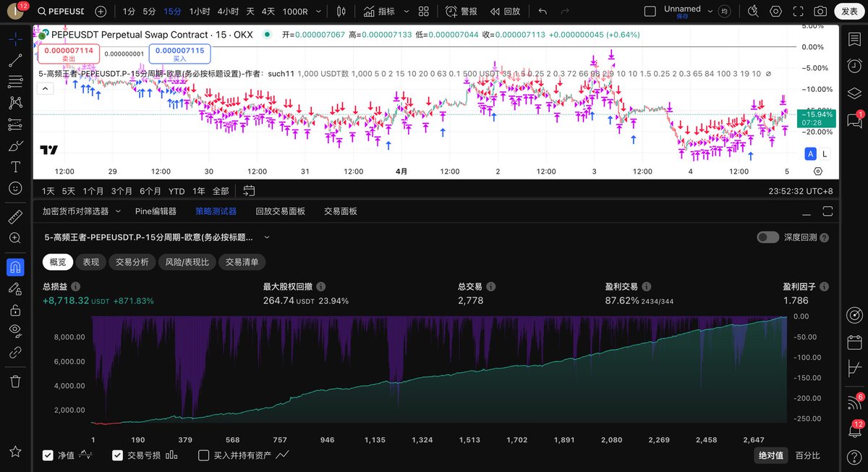Screen dimensions: 868x472
Task: Open favorites star in left toolbar
Action: point(15,451)
